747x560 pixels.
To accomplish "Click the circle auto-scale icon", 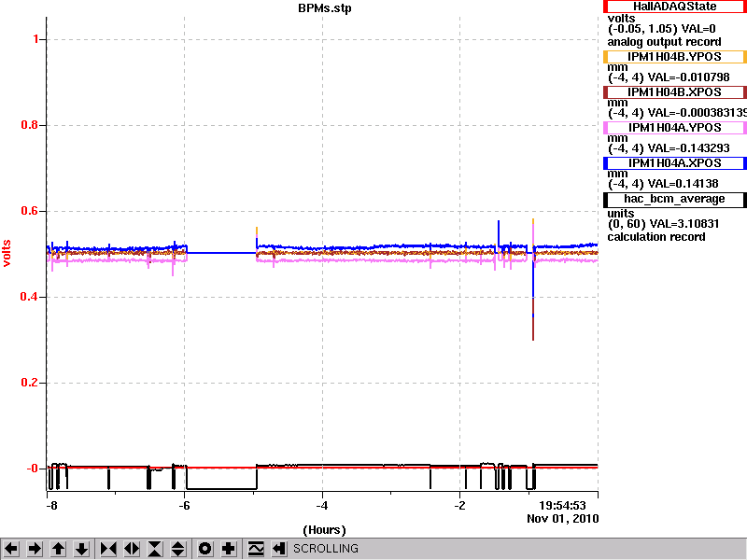I will pyautogui.click(x=204, y=549).
